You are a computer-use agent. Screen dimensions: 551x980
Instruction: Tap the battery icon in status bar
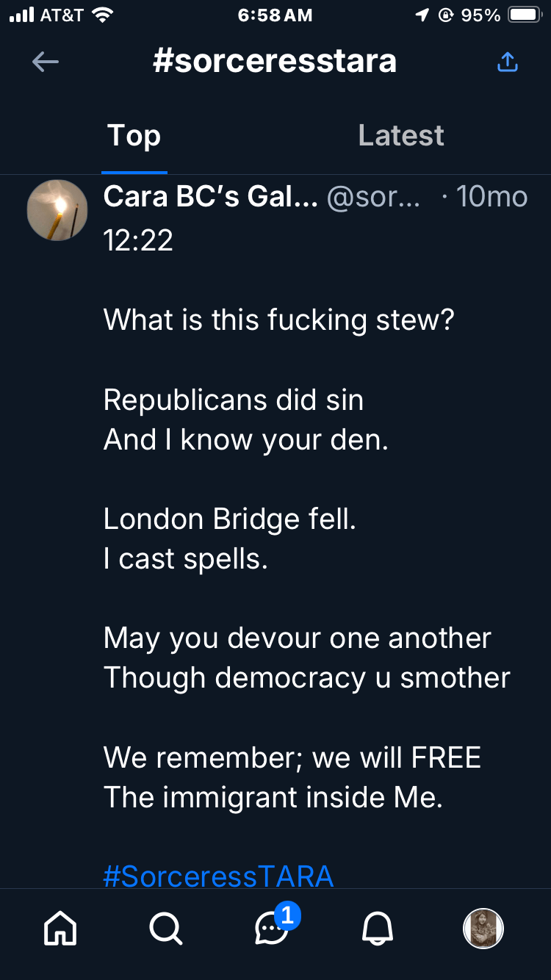[525, 15]
